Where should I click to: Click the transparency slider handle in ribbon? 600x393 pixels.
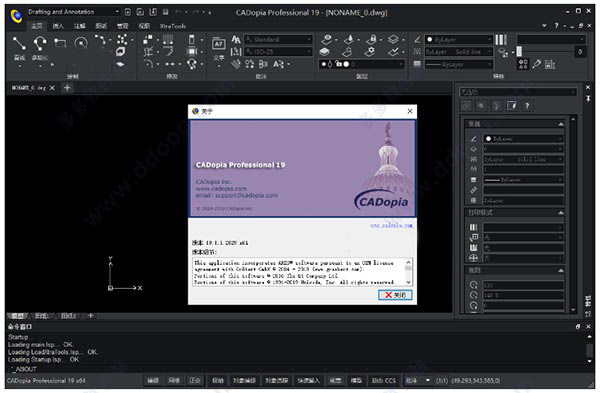coord(519,52)
